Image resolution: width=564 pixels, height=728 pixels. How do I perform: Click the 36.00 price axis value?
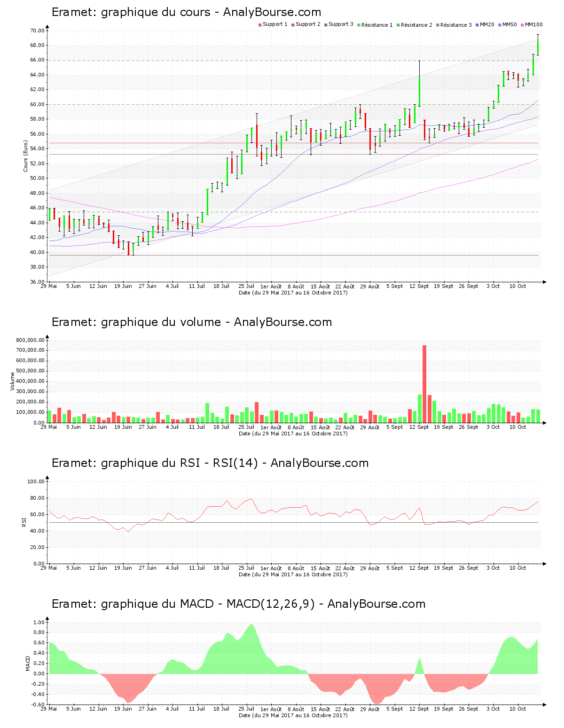tap(38, 282)
